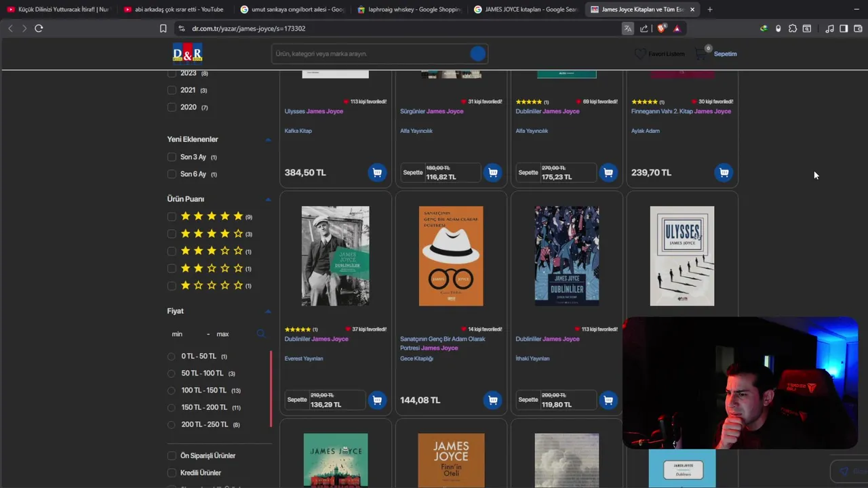Check the Son 6 Ay filter
This screenshot has height=488, width=868.
pos(172,174)
